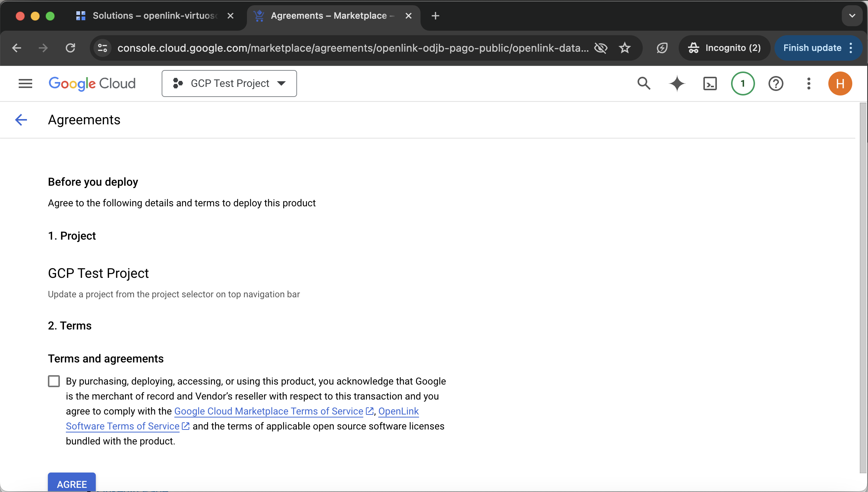Viewport: 868px width, 492px height.
Task: Bookmark this page with the star
Action: 624,48
